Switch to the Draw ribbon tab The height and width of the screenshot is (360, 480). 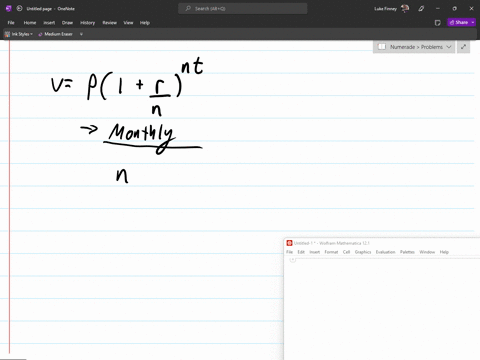coord(67,23)
